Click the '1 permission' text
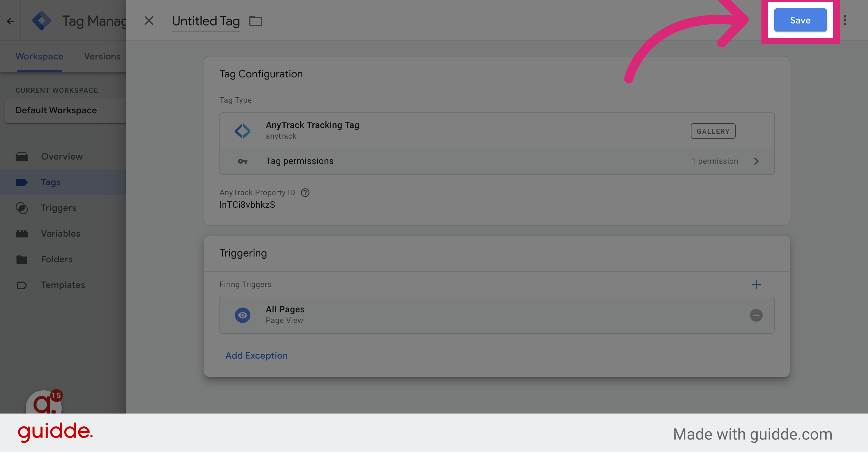The height and width of the screenshot is (452, 868). pyautogui.click(x=715, y=161)
